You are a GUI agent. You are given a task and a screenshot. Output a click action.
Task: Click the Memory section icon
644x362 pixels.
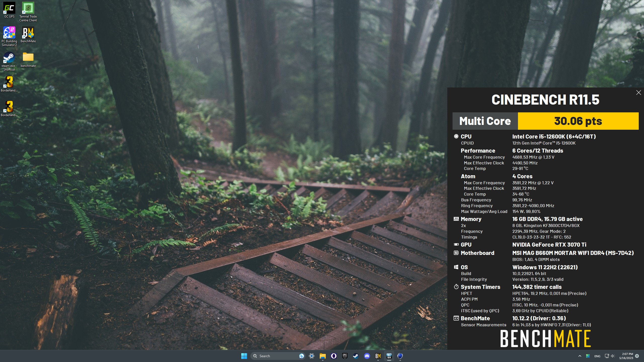[x=456, y=219]
